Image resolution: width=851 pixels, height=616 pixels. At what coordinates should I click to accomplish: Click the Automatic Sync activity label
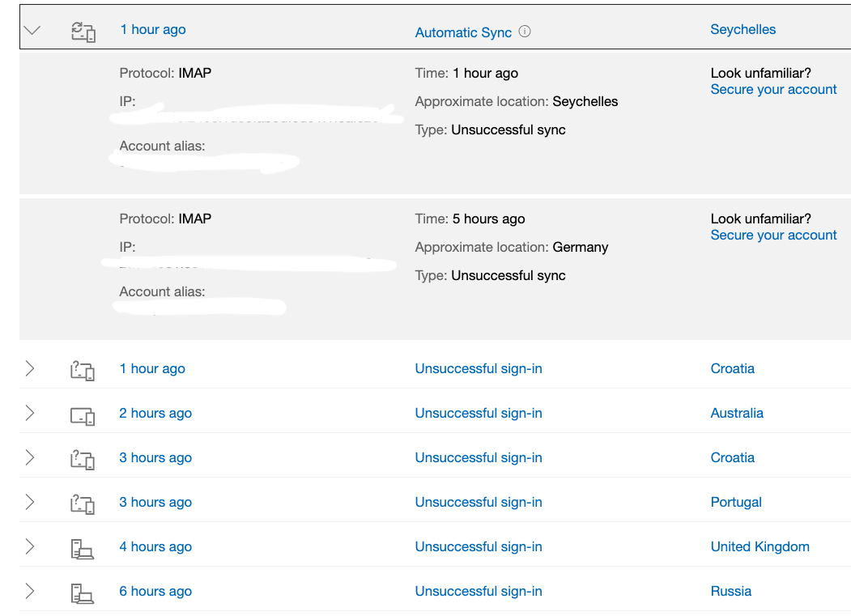(463, 32)
